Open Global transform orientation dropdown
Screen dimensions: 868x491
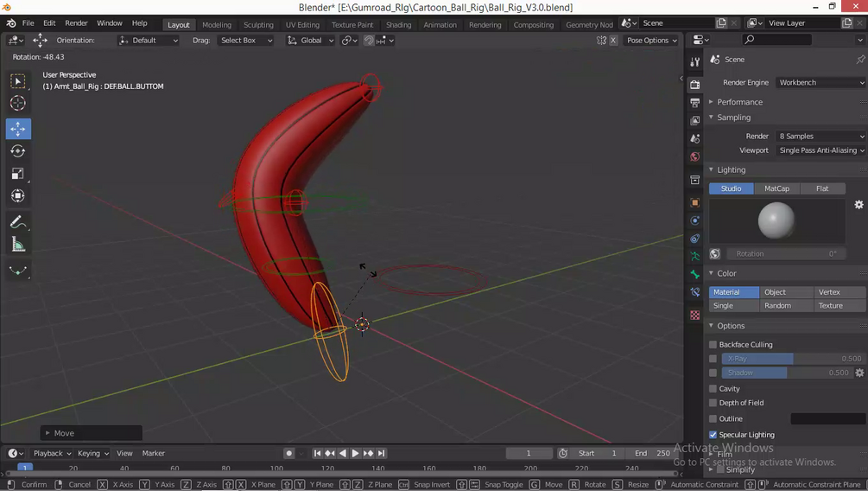[x=310, y=41]
